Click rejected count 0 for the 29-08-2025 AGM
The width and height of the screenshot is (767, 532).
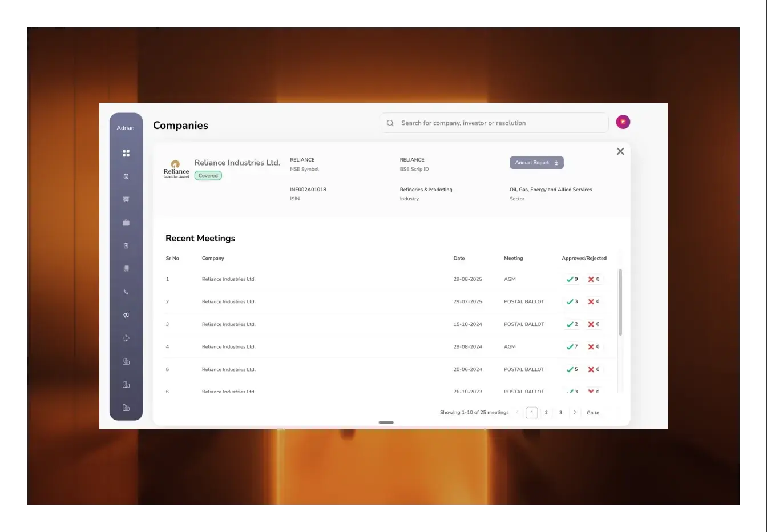tap(594, 279)
